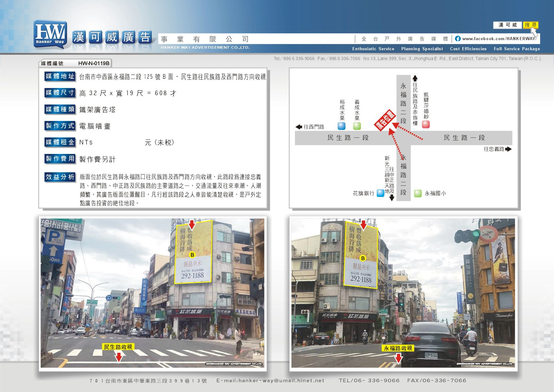This screenshot has width=554, height=392.
Task: Click the 民生路收視 yellow label
Action: click(118, 347)
